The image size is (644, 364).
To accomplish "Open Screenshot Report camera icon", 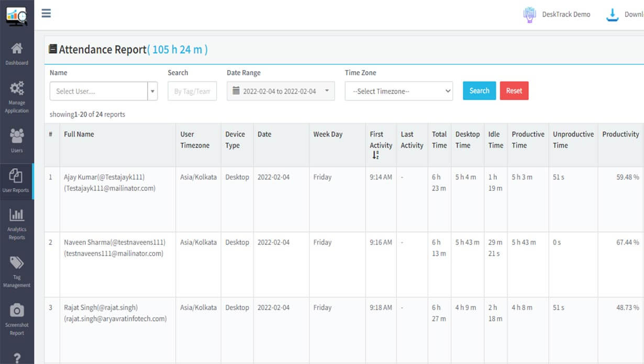I will pyautogui.click(x=17, y=311).
